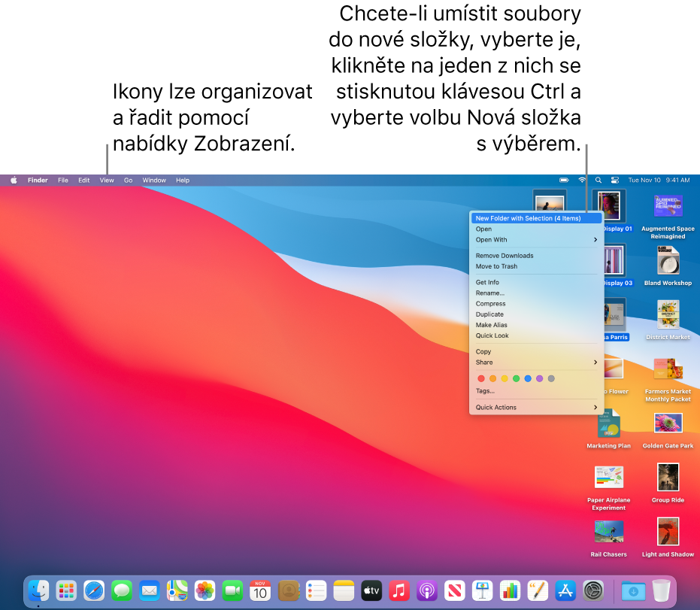Open the File menu
The height and width of the screenshot is (610, 700).
click(63, 180)
